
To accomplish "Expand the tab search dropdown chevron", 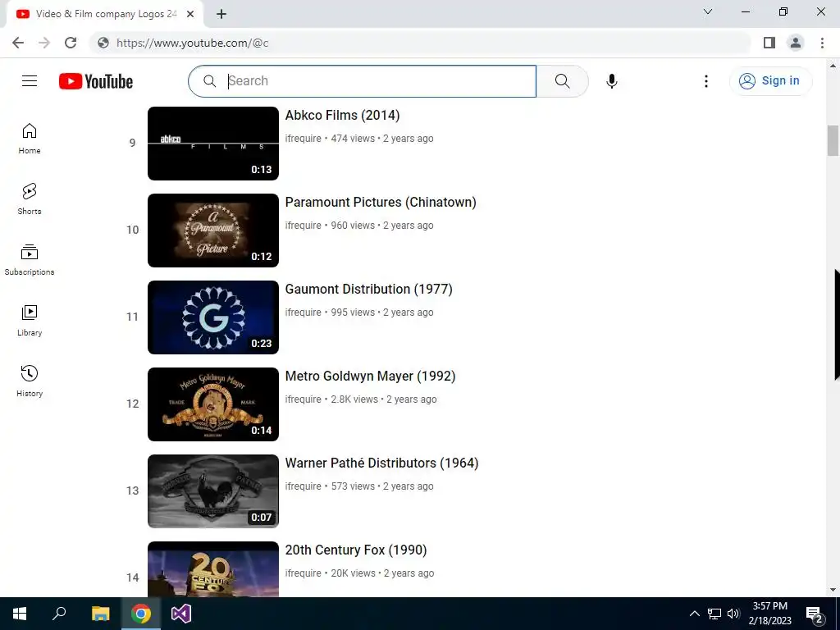I will 708,11.
